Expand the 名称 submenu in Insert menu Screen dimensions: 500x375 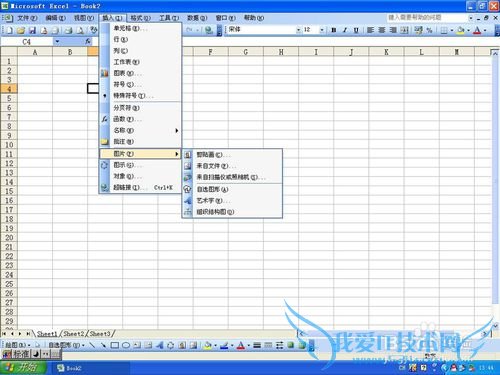140,130
